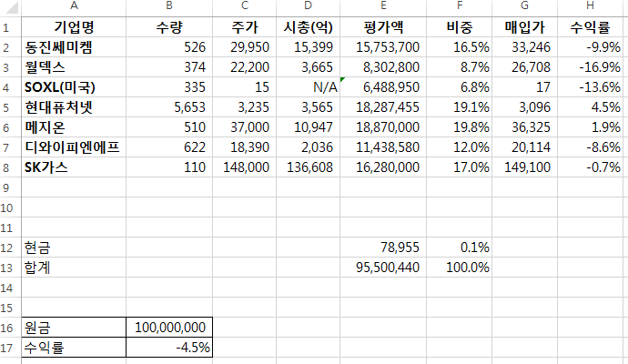Click return cell -16.9%

590,67
